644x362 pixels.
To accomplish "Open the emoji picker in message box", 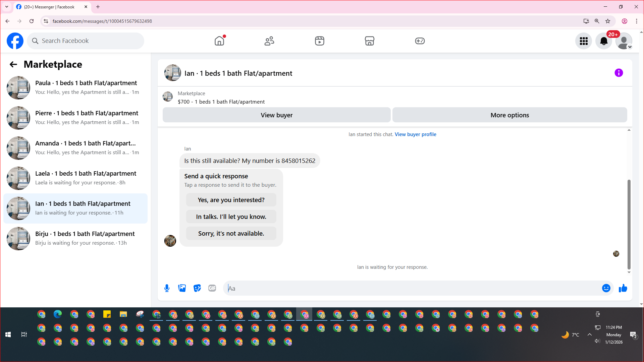I will point(606,288).
